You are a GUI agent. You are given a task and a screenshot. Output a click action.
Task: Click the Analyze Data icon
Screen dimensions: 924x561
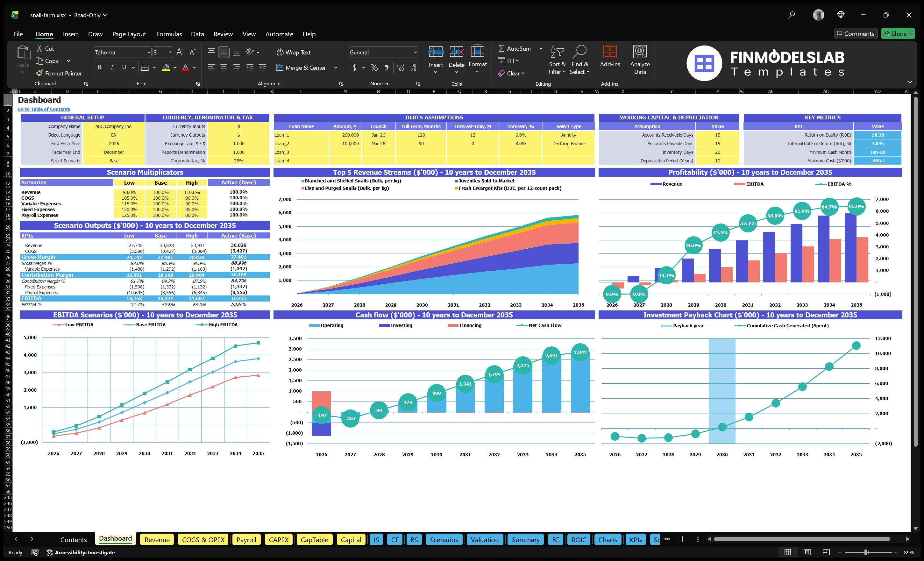point(640,59)
